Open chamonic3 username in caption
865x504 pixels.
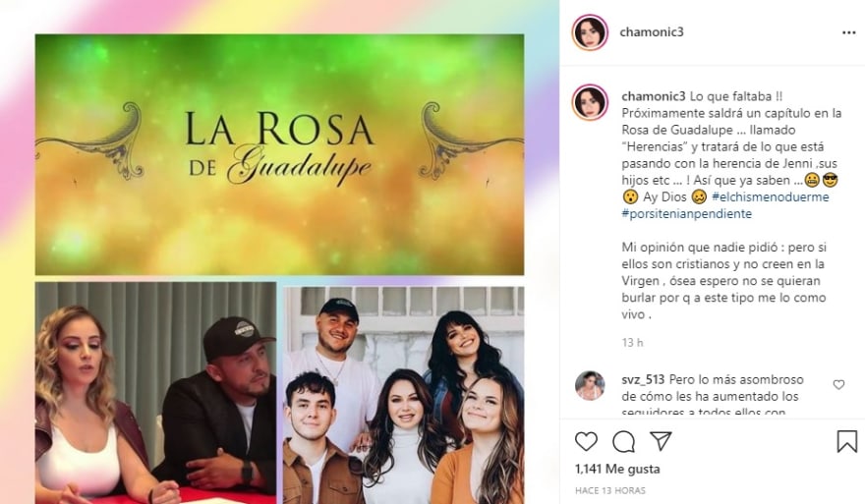coord(653,96)
